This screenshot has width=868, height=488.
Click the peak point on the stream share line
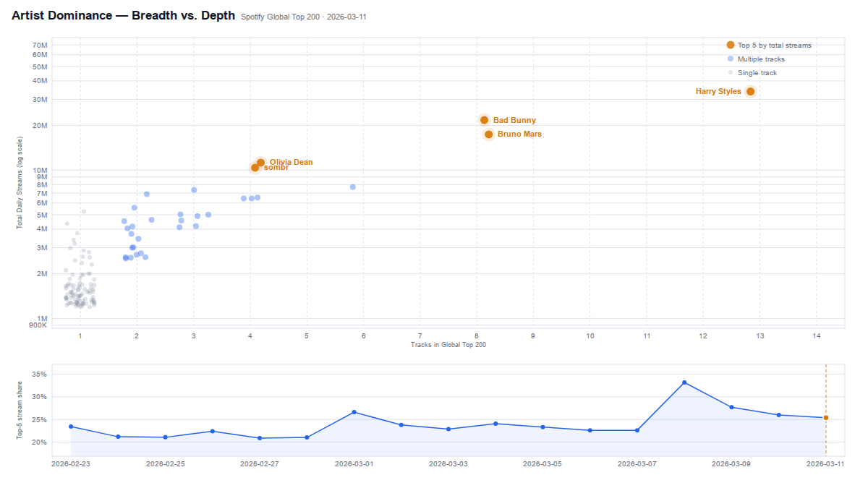pos(684,382)
